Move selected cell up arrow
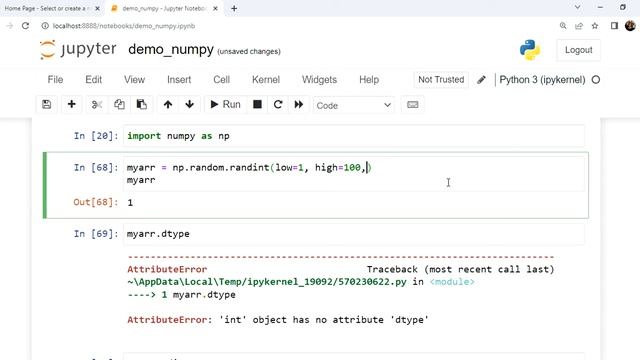Image resolution: width=640 pixels, height=360 pixels. [x=168, y=104]
